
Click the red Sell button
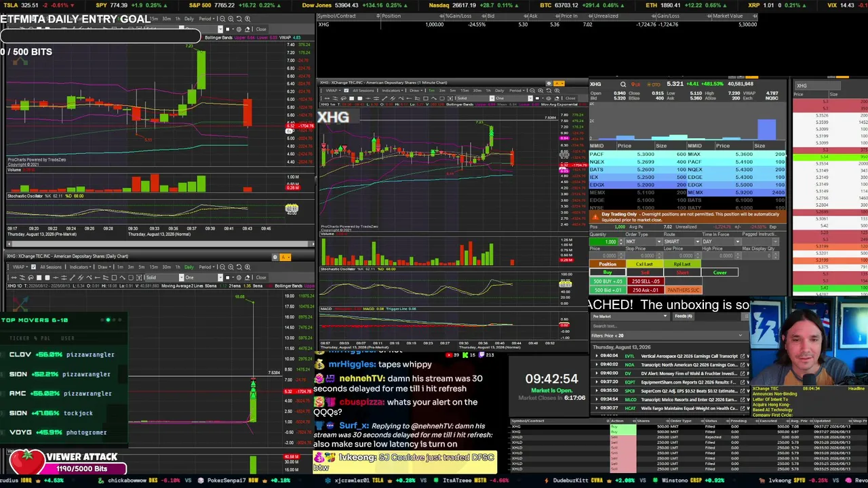point(645,272)
